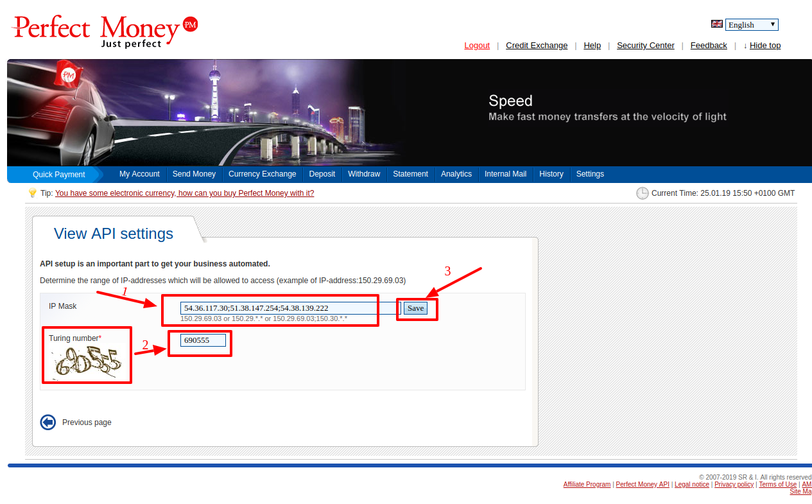Select the Quick Payment tab
Image resolution: width=812 pixels, height=504 pixels.
click(x=59, y=175)
